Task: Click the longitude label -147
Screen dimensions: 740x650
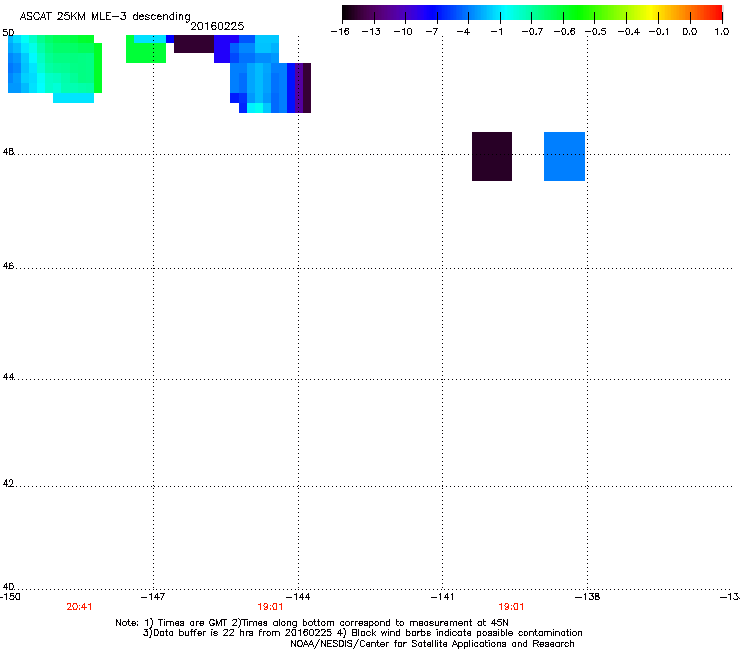Action: coord(153,597)
